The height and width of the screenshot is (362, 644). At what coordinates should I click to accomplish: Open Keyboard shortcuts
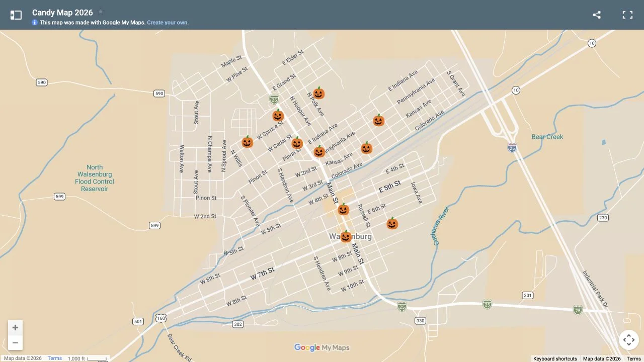(x=555, y=358)
